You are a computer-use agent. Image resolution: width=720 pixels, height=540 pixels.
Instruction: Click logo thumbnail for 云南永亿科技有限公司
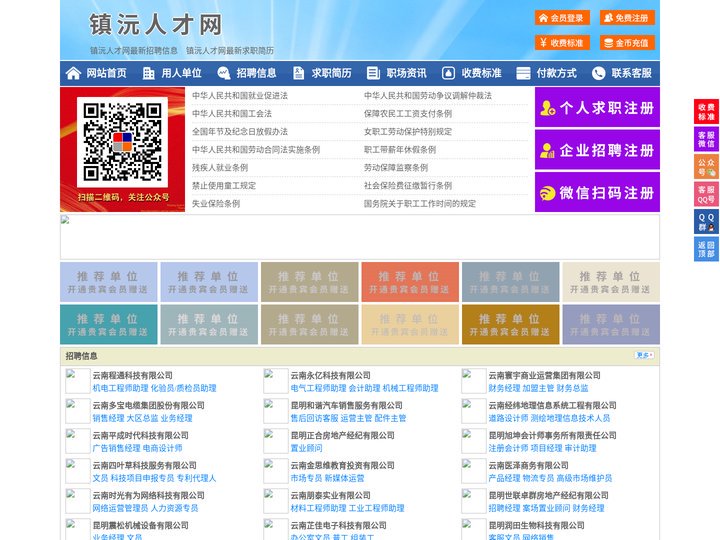[x=276, y=381]
